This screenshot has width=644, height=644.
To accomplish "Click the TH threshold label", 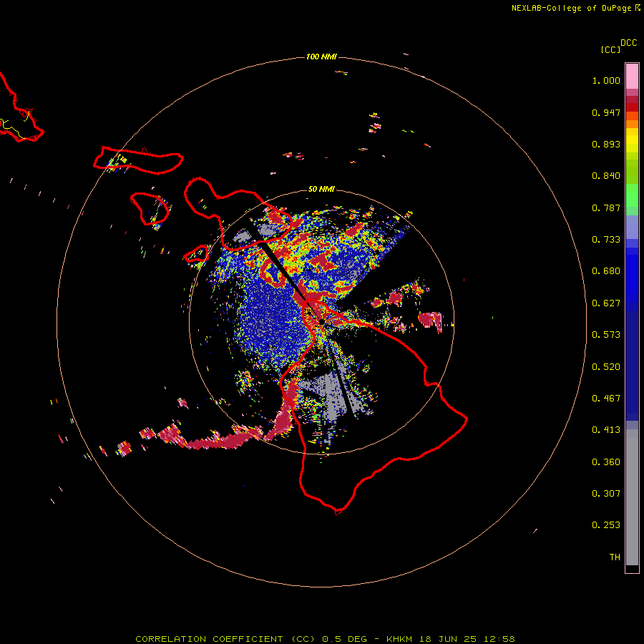I will (x=615, y=557).
